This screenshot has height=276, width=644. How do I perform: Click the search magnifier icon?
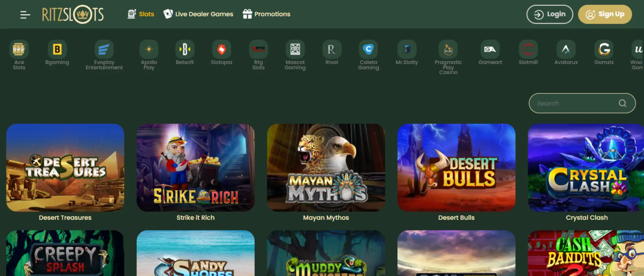click(x=622, y=103)
